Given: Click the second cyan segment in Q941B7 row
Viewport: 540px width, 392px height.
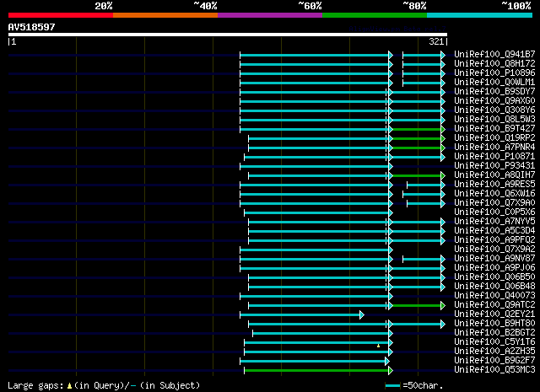Looking at the screenshot, I should [x=423, y=55].
